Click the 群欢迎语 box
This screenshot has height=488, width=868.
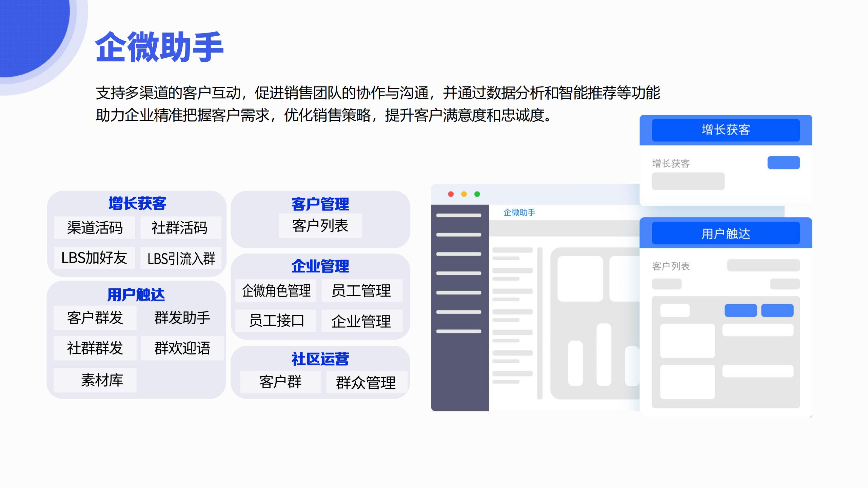182,348
